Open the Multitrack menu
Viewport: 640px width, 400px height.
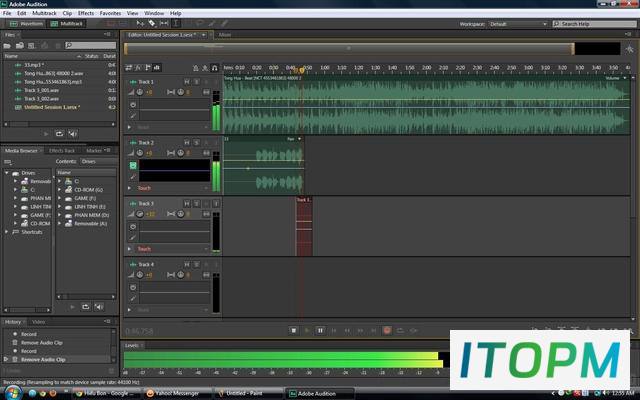(x=44, y=13)
